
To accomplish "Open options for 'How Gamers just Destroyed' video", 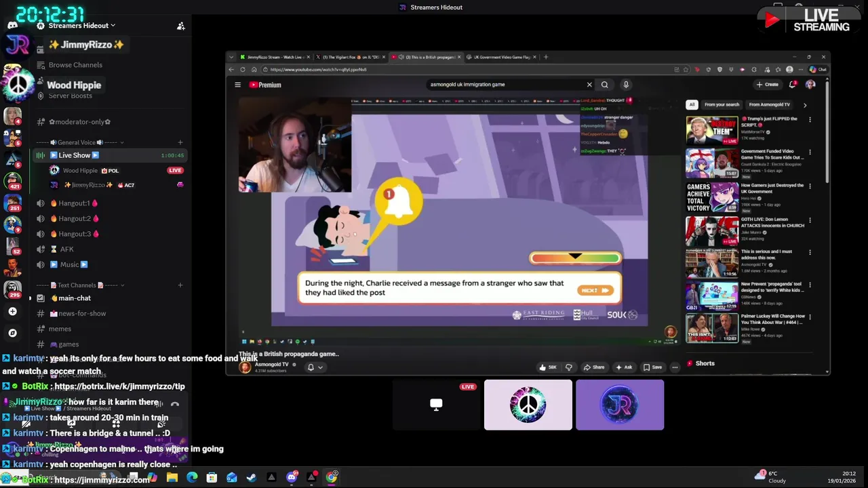I will pos(810,186).
